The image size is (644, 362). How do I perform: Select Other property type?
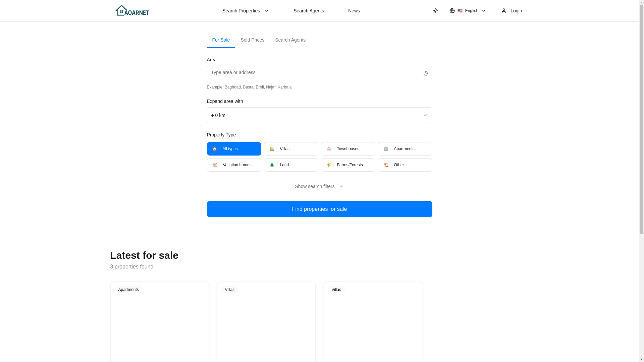(405, 165)
